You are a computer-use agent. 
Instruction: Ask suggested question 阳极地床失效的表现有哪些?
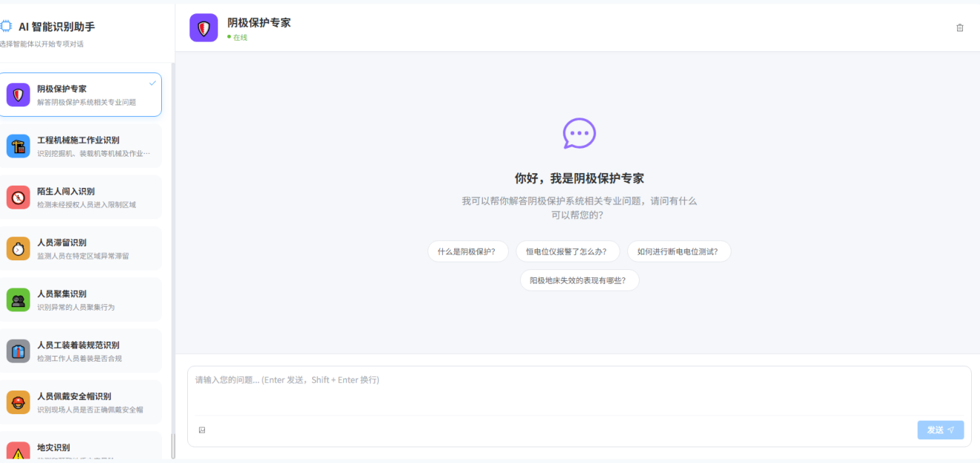pyautogui.click(x=579, y=280)
